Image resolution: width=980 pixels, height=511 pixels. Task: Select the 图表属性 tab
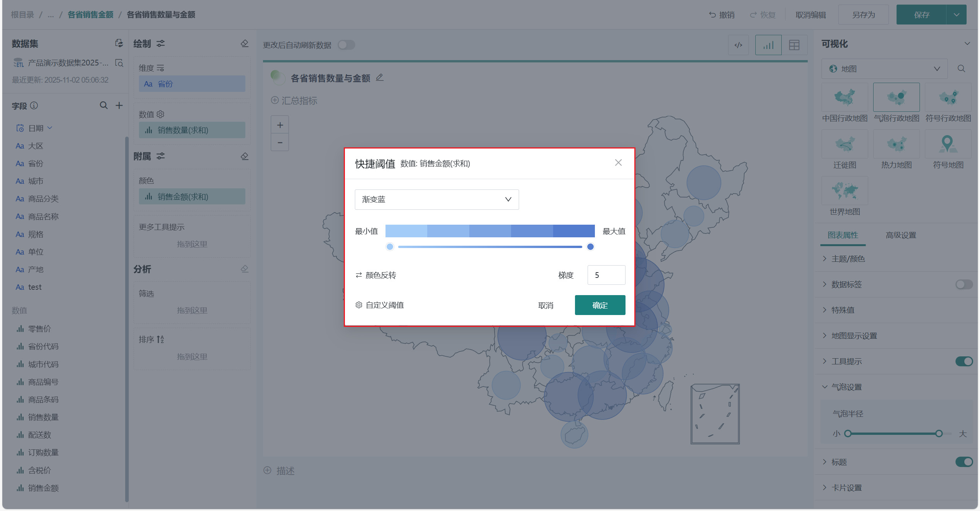point(843,235)
